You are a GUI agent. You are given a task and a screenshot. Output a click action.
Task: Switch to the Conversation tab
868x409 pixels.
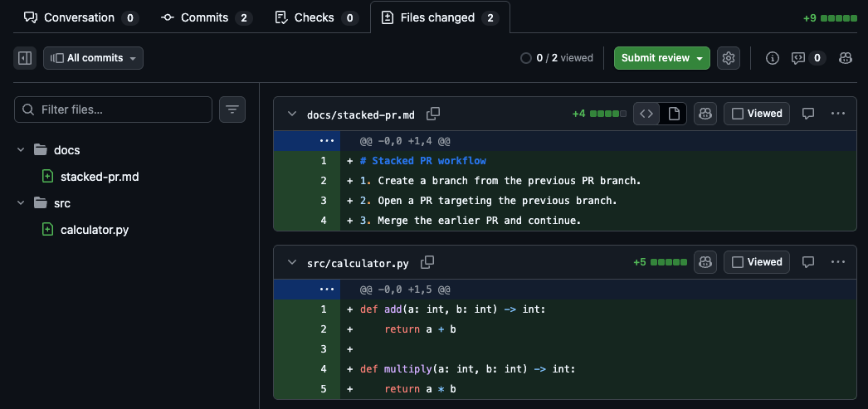click(81, 17)
